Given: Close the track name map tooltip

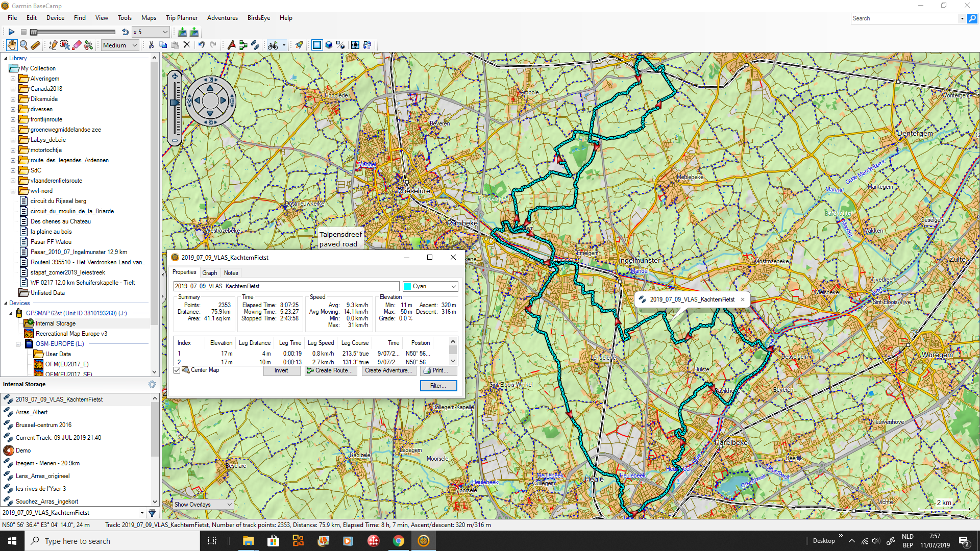Looking at the screenshot, I should coord(743,299).
